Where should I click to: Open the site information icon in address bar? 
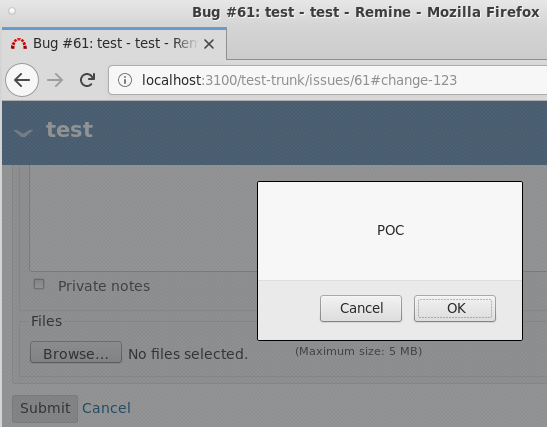125,80
